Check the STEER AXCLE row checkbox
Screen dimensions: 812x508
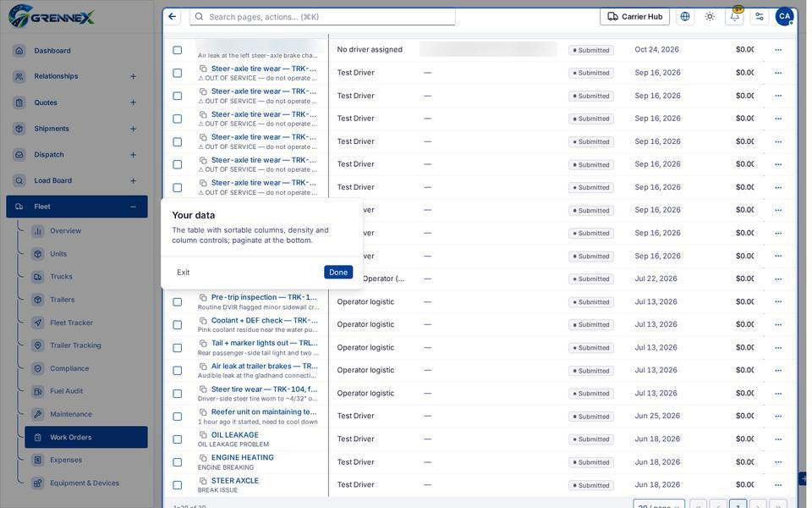[x=177, y=485]
